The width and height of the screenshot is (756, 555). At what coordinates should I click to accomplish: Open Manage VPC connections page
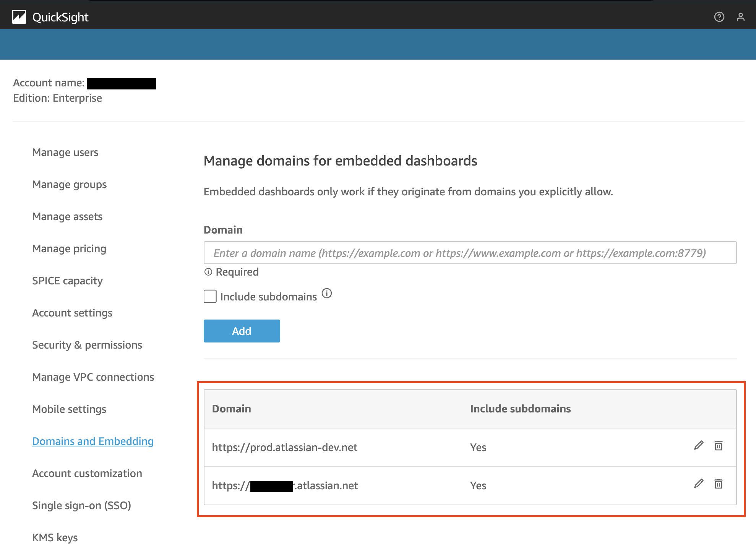(x=93, y=377)
